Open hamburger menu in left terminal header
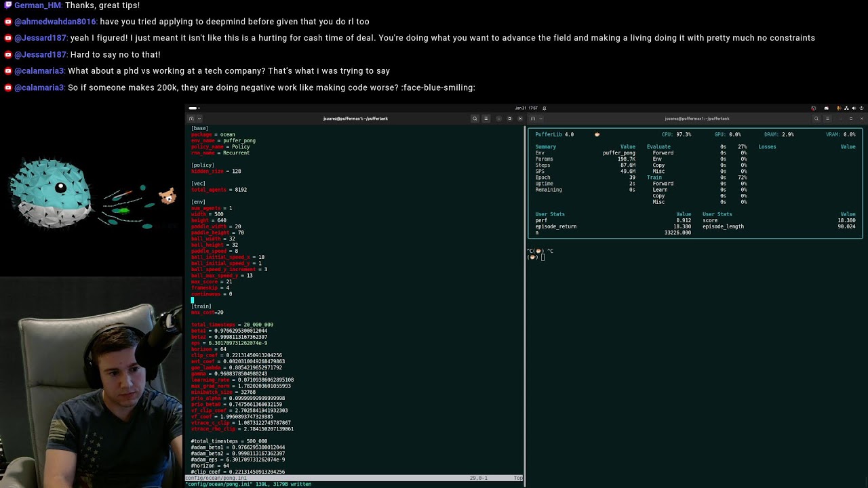Image resolution: width=868 pixels, height=488 pixels. 486,119
